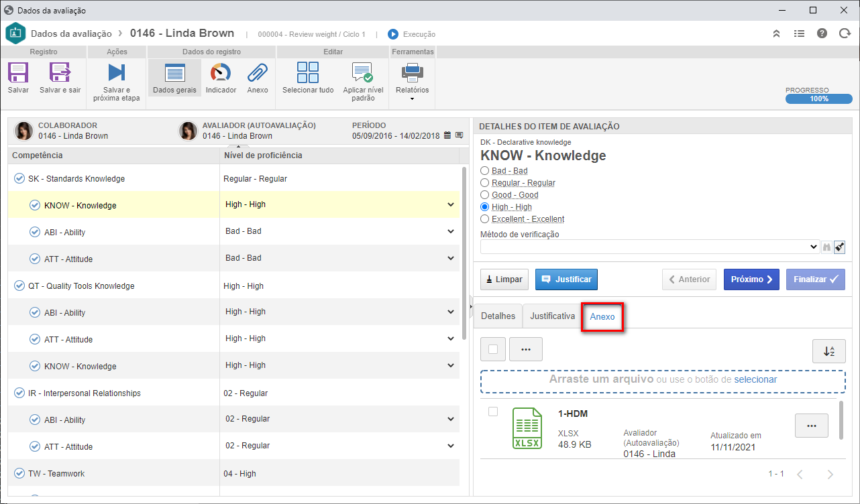Click the 100% progress bar
Viewport: 860px width, 504px height.
[819, 99]
